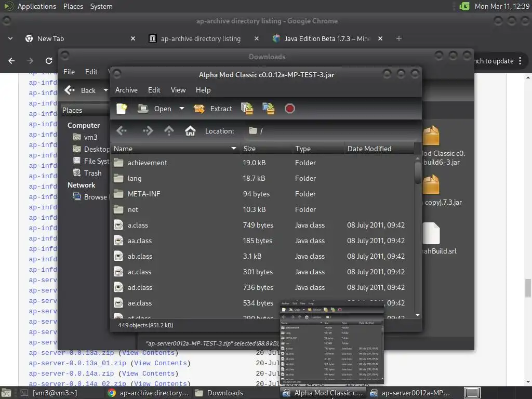Open the archive manager View menu

click(x=178, y=90)
